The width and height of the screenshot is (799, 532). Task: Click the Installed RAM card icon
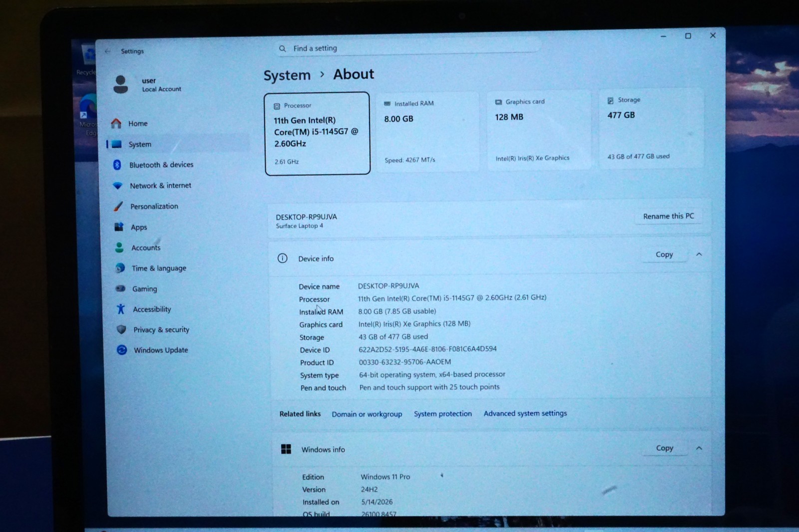click(387, 104)
